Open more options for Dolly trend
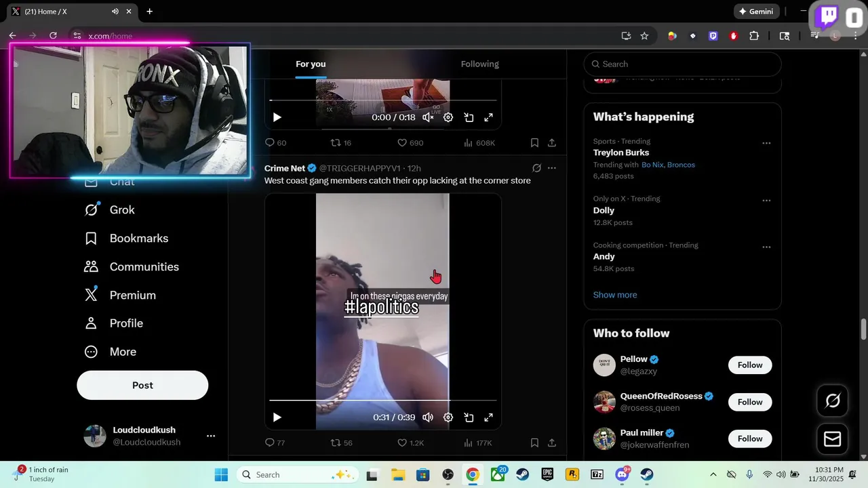 (766, 201)
